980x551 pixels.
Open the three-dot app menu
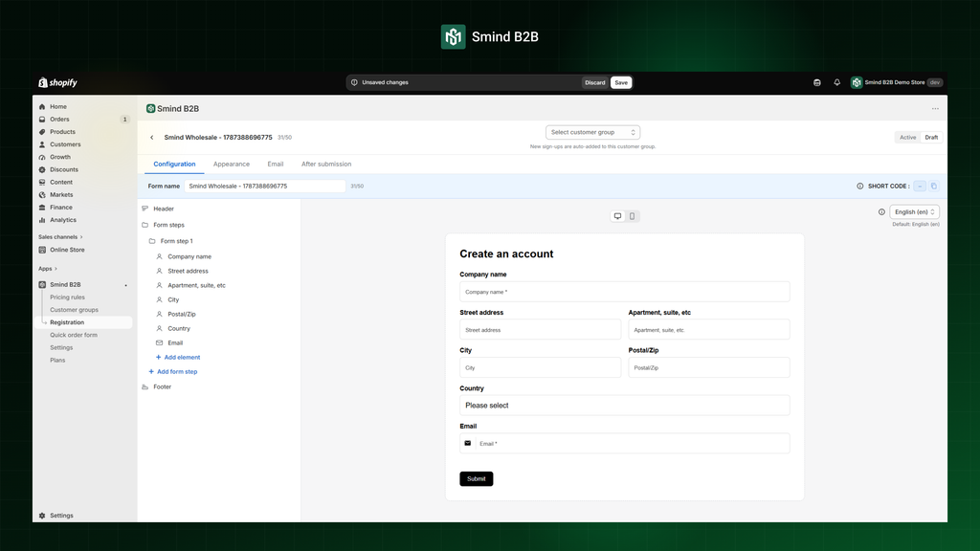(x=935, y=109)
